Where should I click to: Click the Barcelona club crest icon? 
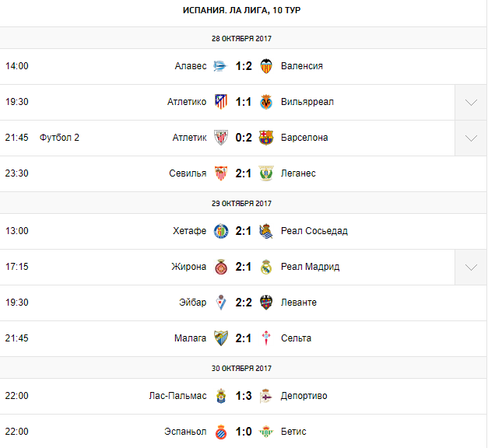[266, 138]
